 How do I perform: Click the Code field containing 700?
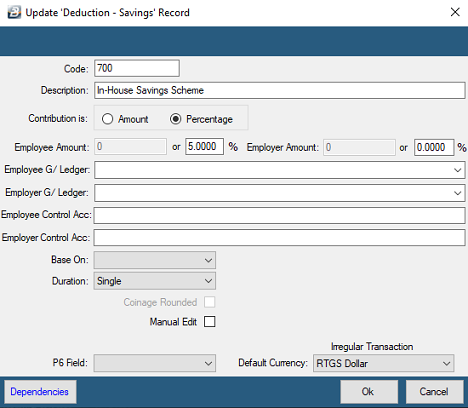137,68
